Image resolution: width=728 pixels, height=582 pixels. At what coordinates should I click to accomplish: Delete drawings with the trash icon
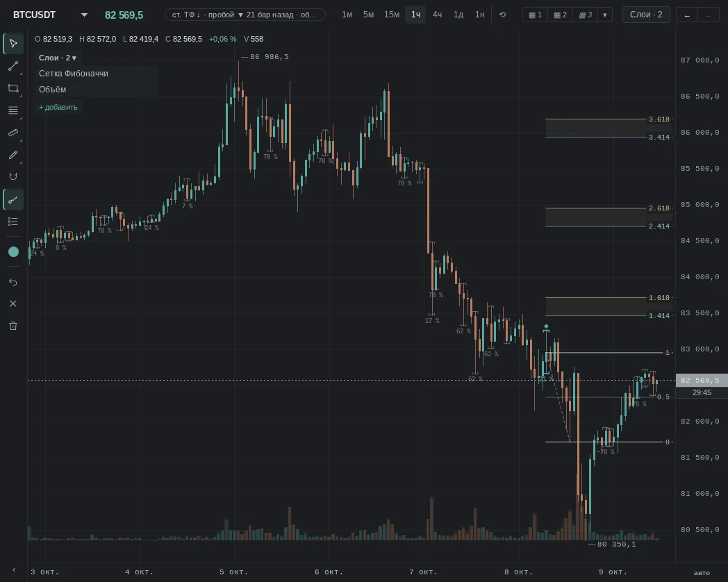point(13,326)
